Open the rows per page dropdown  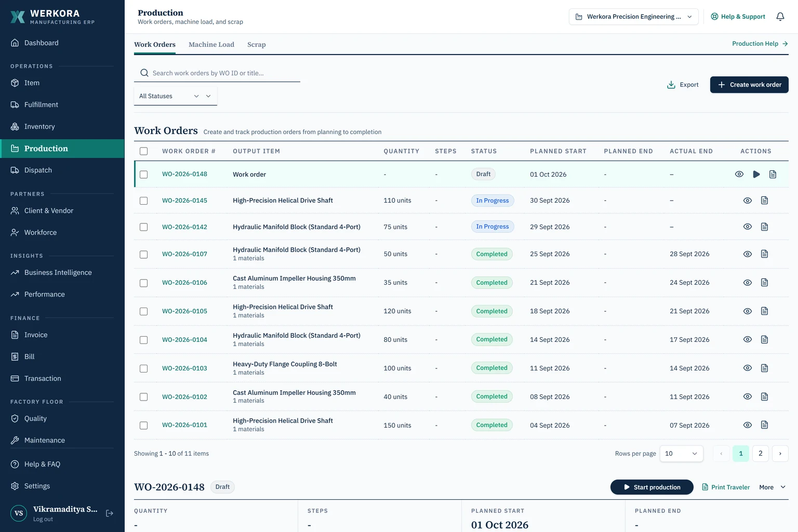tap(681, 454)
